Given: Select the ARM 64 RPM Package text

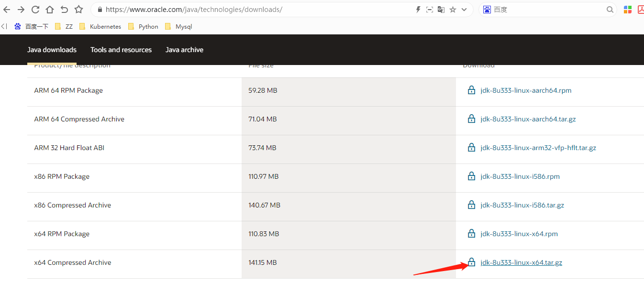Looking at the screenshot, I should [x=68, y=90].
